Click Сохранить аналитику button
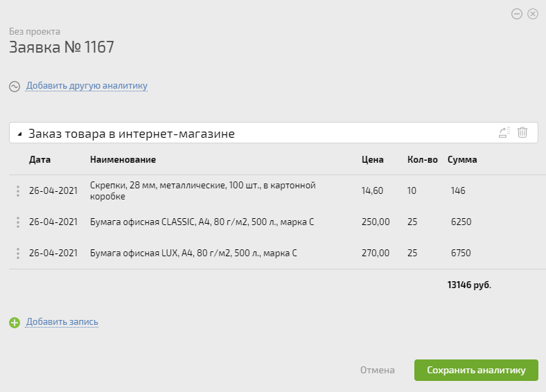The image size is (546, 392). click(476, 370)
